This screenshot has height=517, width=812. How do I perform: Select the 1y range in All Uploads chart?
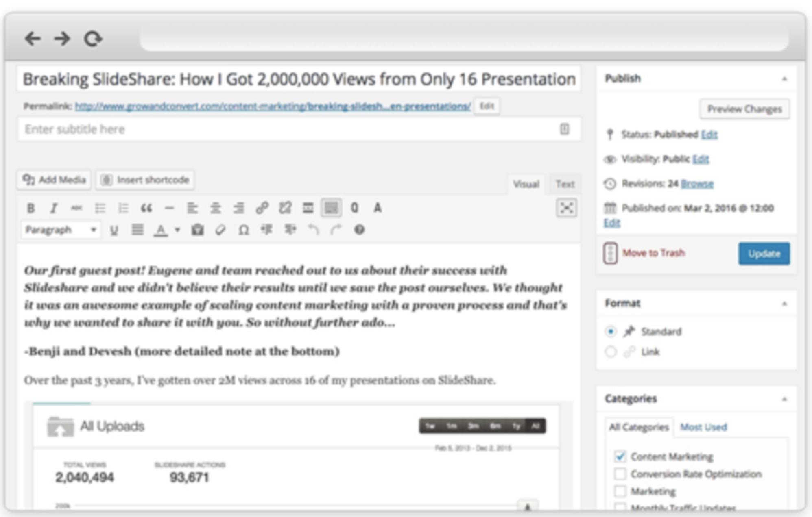[x=516, y=426]
